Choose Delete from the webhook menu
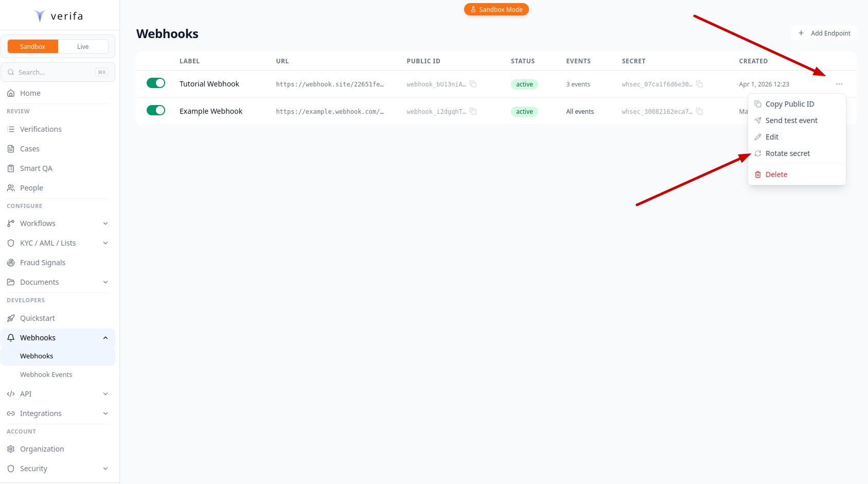The image size is (868, 484). point(776,174)
